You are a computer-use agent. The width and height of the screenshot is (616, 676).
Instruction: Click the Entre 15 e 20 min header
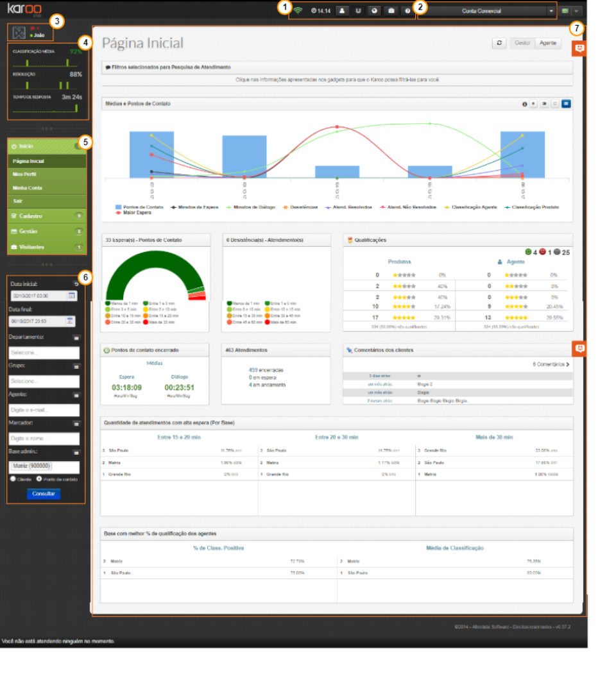[180, 437]
